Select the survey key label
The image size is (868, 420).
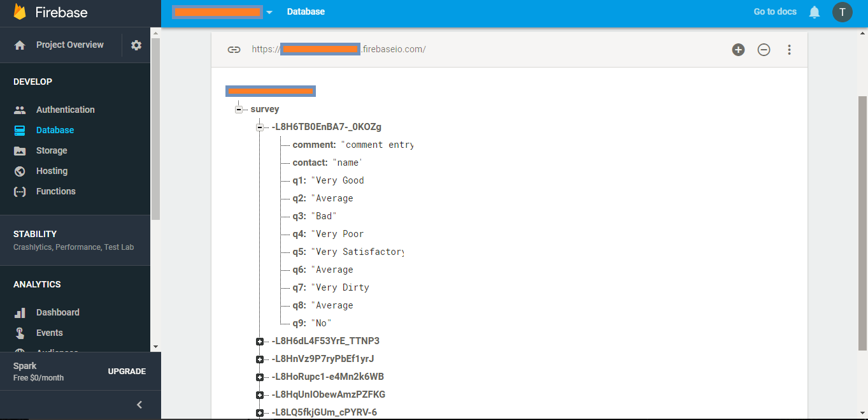tap(265, 109)
